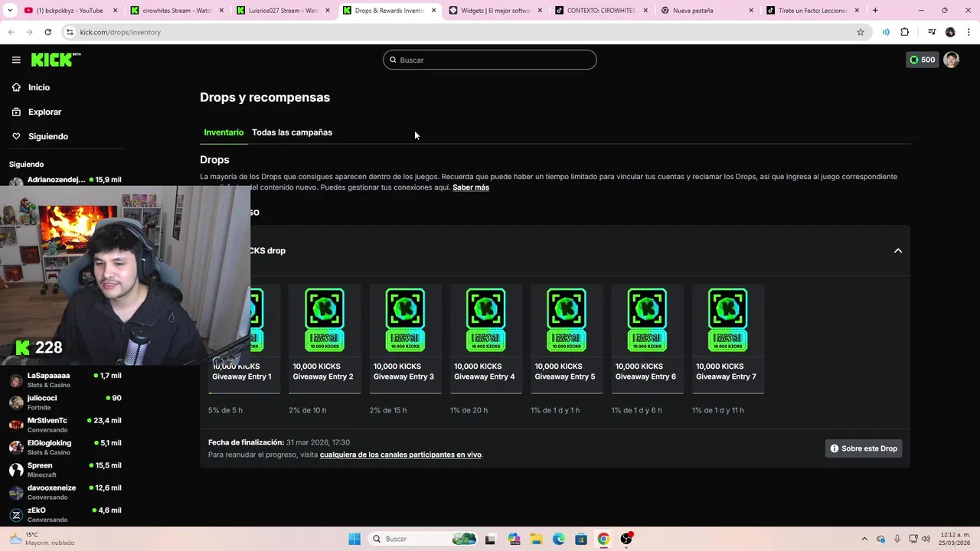Switch to Widgets browser tab
980x551 pixels.
496,11
